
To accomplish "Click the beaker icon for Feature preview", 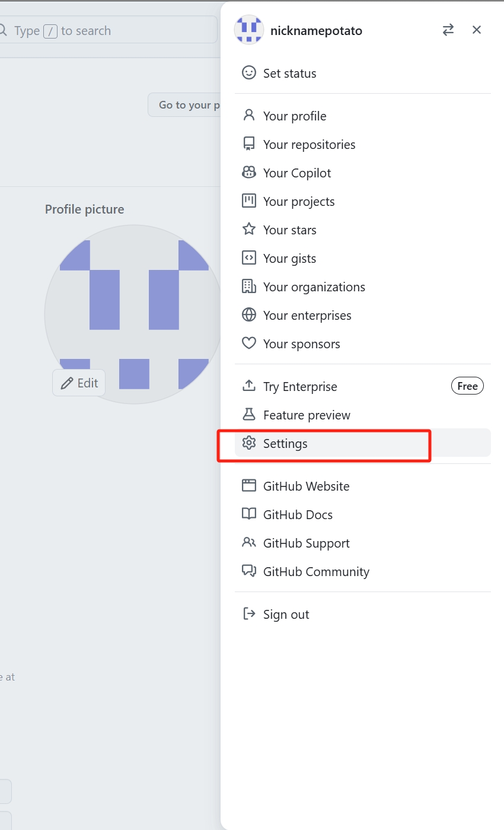I will tap(249, 415).
